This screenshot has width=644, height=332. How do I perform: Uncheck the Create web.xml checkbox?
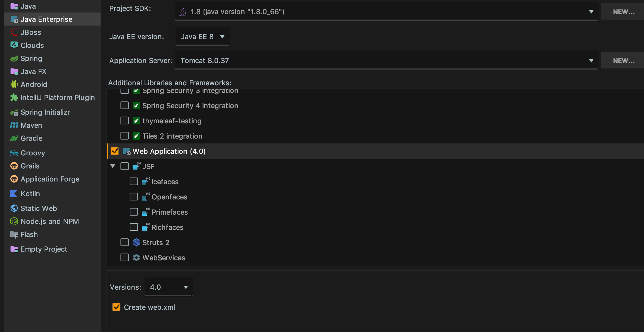click(x=116, y=307)
